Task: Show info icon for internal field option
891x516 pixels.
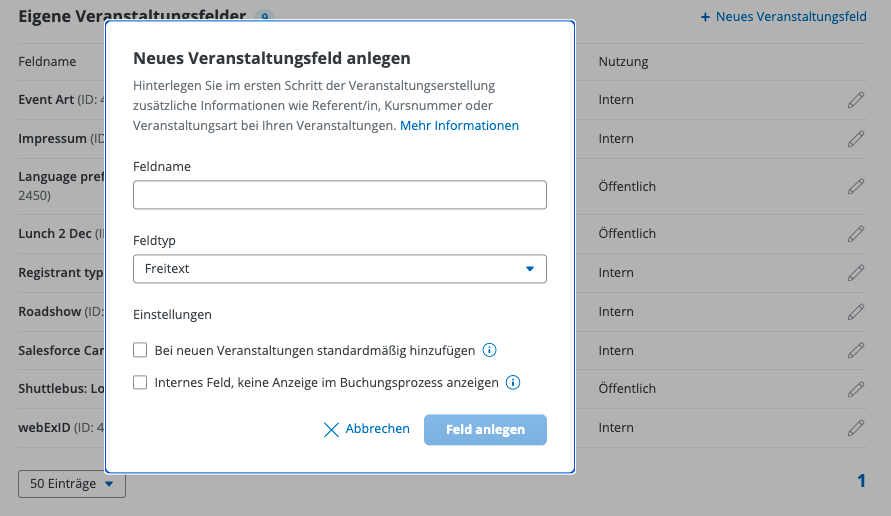Action: pyautogui.click(x=513, y=382)
